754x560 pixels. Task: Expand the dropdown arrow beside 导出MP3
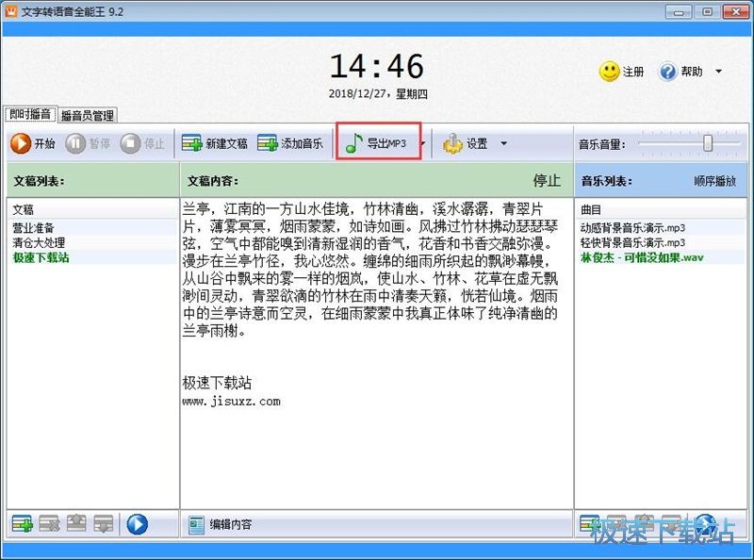point(423,143)
